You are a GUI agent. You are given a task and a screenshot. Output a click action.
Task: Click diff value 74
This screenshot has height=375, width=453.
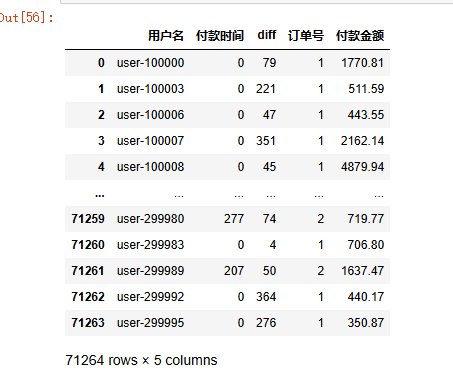click(x=269, y=219)
